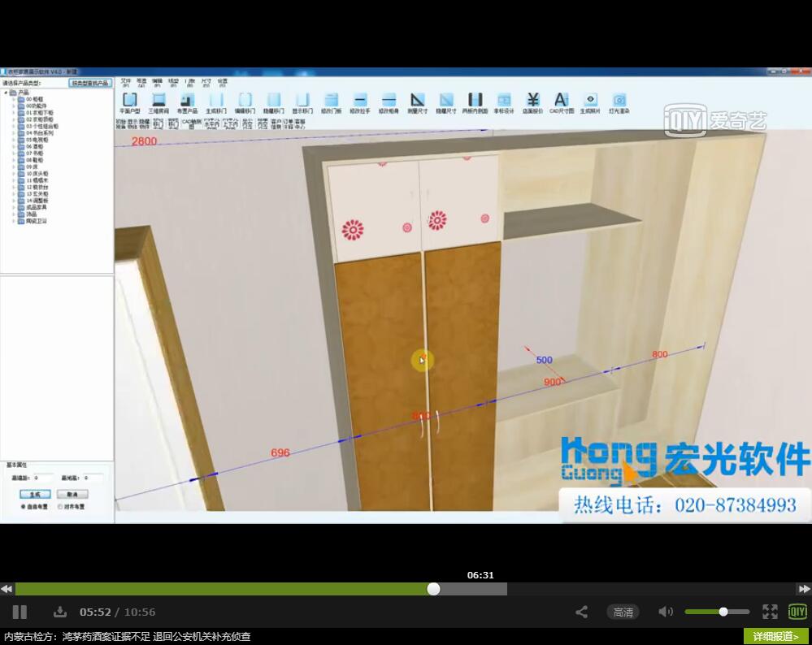This screenshot has height=645, width=812.
Task: Enter fullscreen mode in the video player
Action: pyautogui.click(x=770, y=612)
